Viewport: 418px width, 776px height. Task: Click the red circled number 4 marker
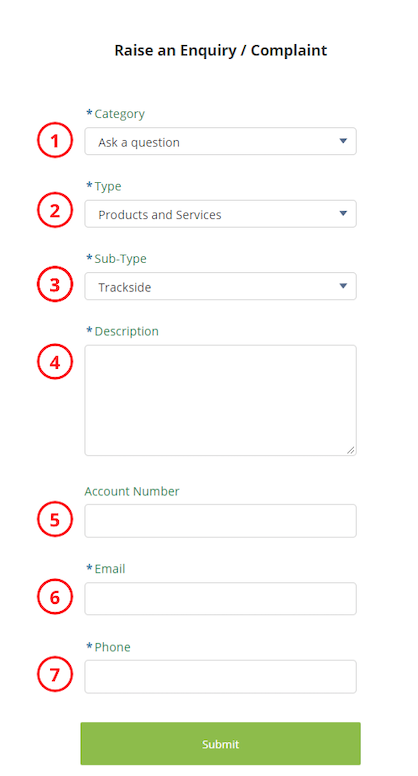point(55,362)
